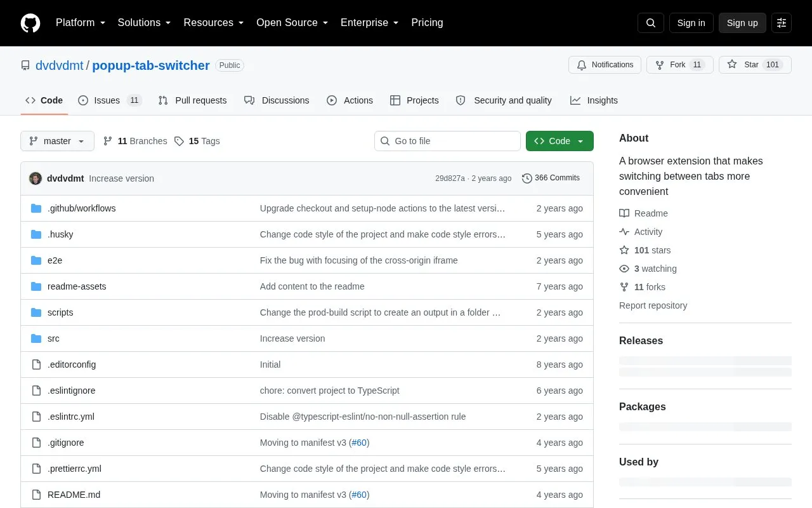
Task: Click the fork icon beside 11 forks
Action: (x=624, y=287)
